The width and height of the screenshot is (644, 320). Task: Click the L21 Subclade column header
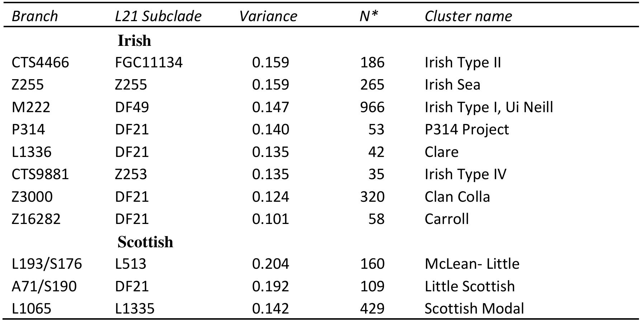158,16
